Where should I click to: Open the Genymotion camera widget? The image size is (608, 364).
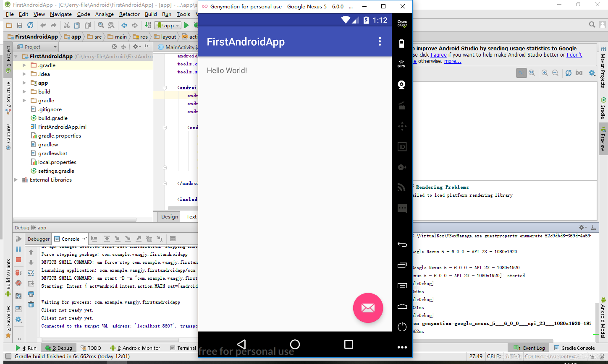[402, 85]
